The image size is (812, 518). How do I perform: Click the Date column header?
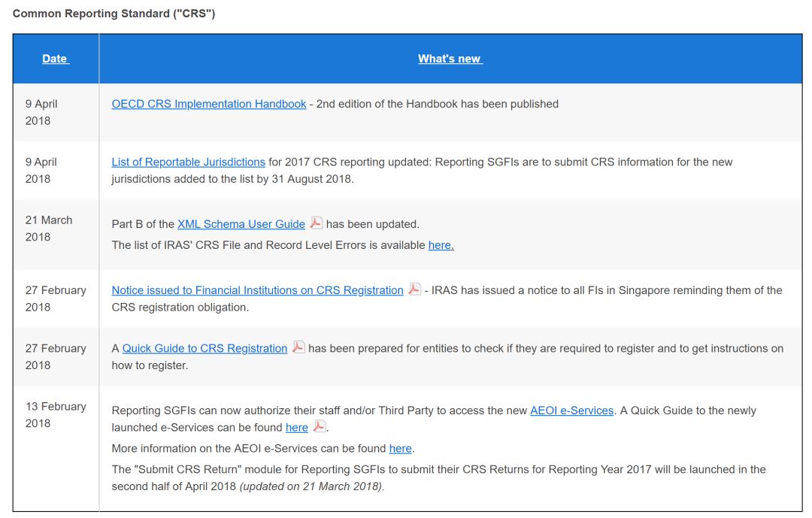55,59
